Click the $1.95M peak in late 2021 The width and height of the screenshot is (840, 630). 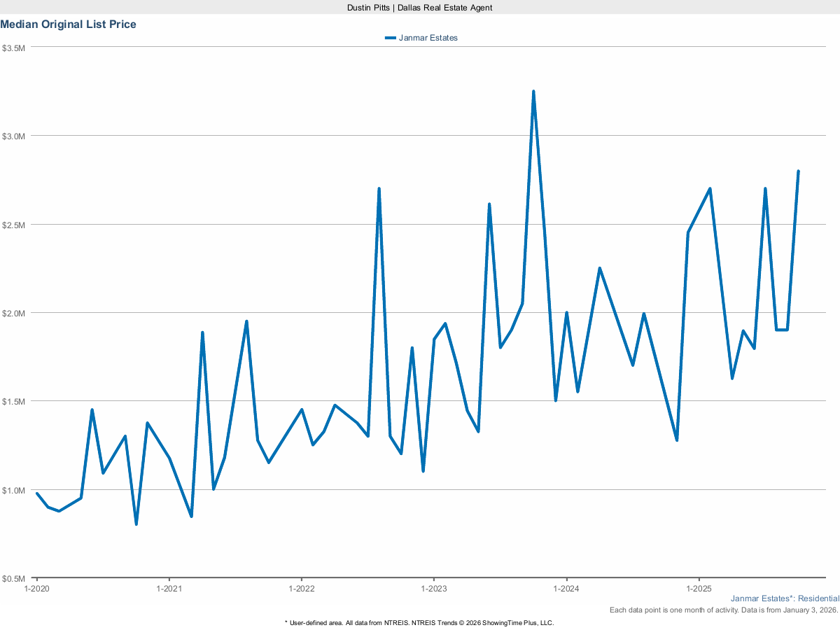(x=246, y=321)
